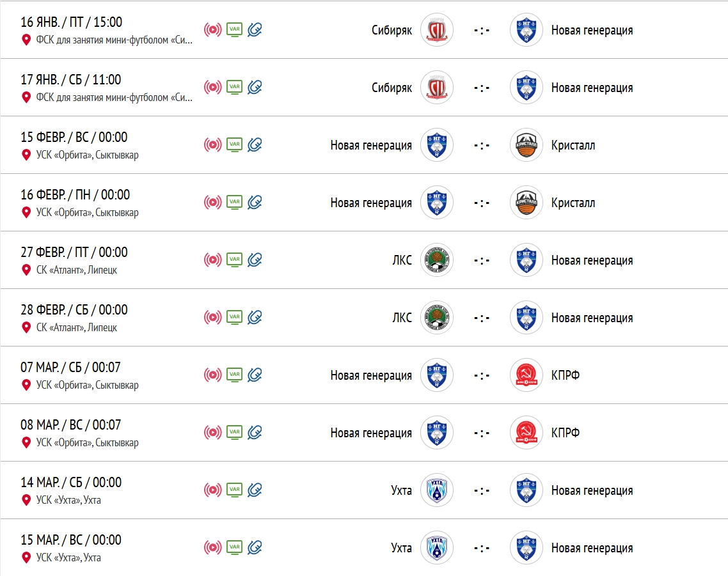Click КПРФ team logo in 07 МАР. match
The image size is (728, 576).
coord(526,375)
